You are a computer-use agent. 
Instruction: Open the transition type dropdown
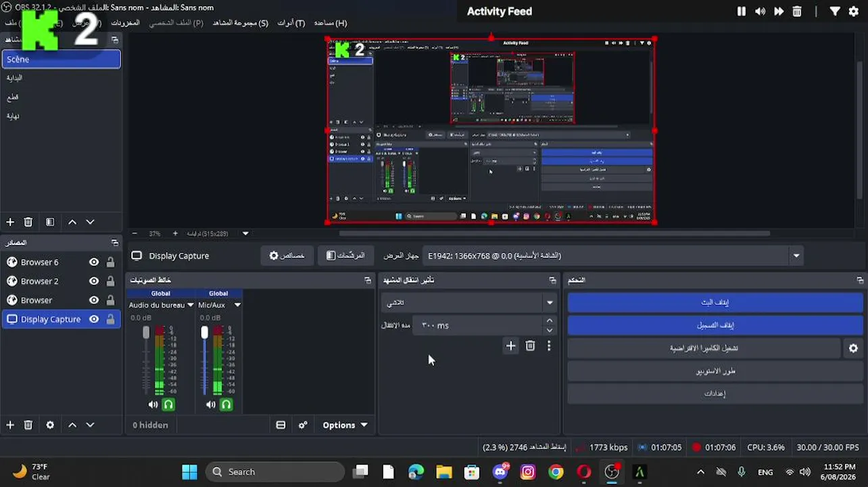click(x=468, y=303)
